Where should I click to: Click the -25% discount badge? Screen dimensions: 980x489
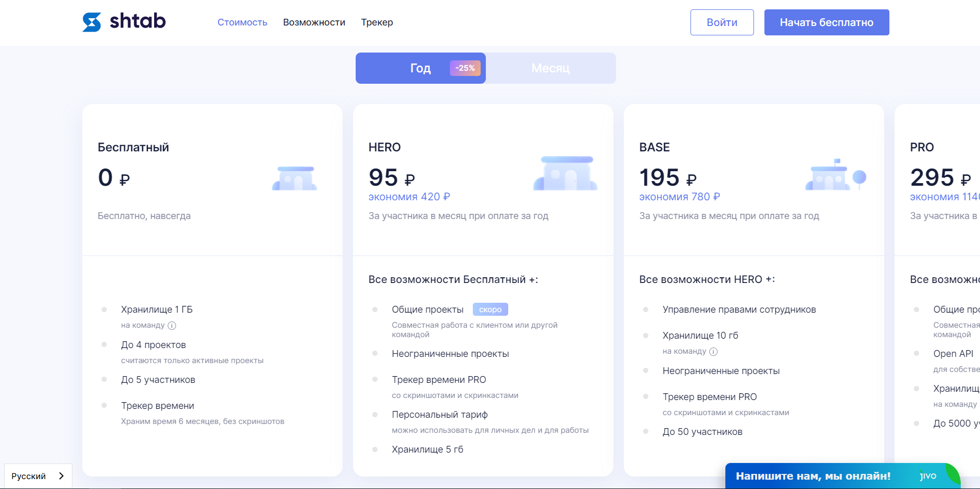coord(465,68)
